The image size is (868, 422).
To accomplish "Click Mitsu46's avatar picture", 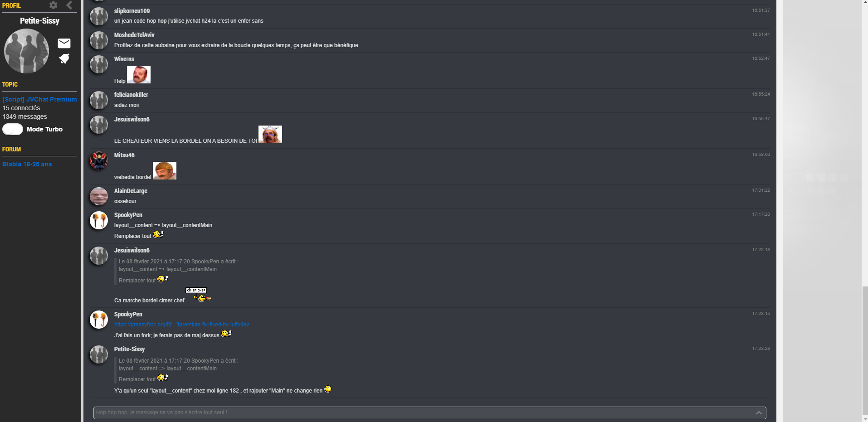I will click(99, 160).
